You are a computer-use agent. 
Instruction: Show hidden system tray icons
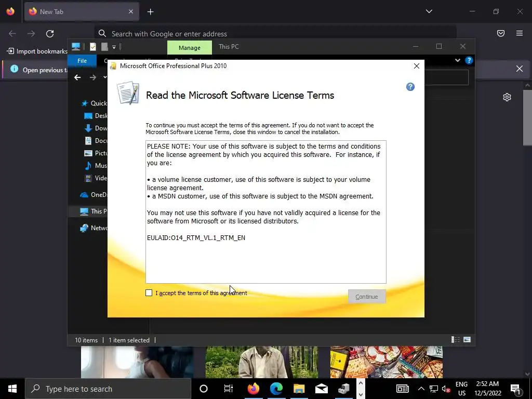[421, 389]
